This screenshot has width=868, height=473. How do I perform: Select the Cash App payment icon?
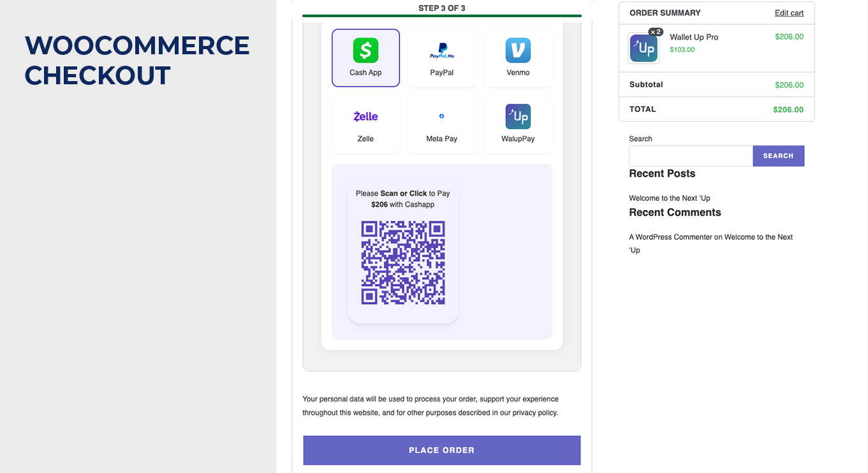pyautogui.click(x=365, y=50)
